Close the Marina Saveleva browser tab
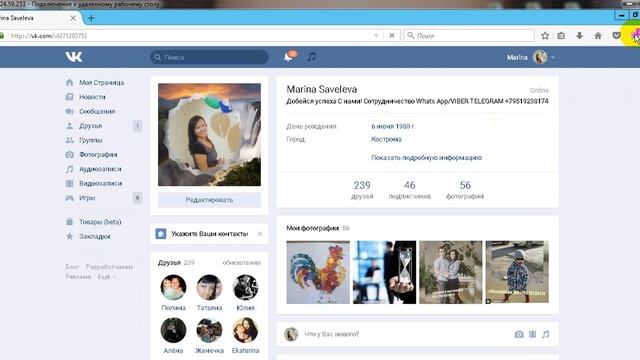Image resolution: width=640 pixels, height=360 pixels. pos(73,18)
